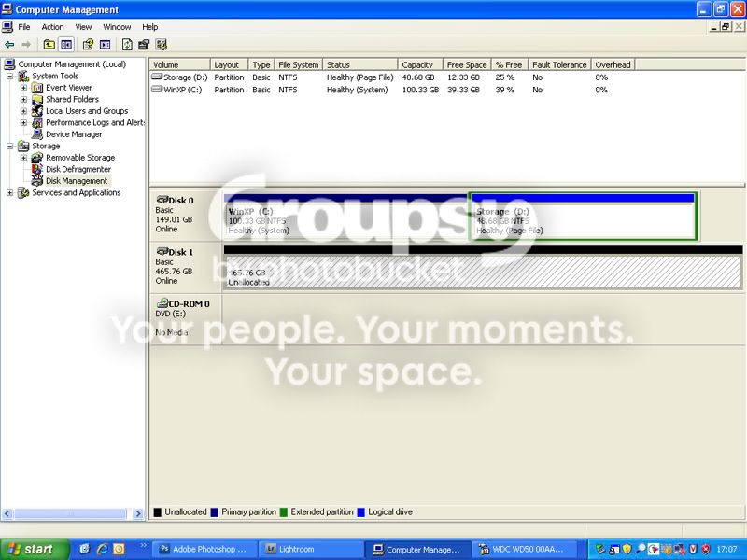Sort by the File System column header
Image resolution: width=747 pixels, height=560 pixels.
[298, 64]
